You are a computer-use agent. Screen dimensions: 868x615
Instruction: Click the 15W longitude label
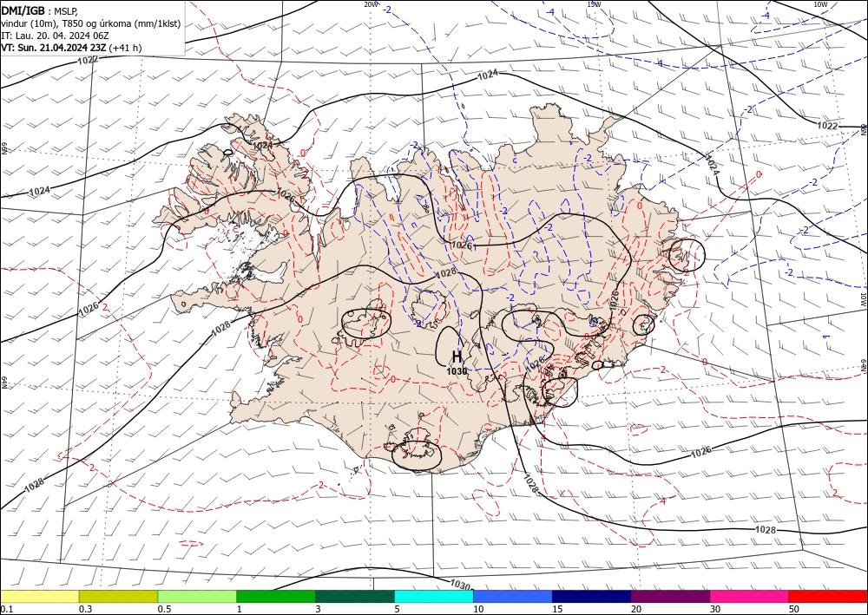(x=594, y=4)
